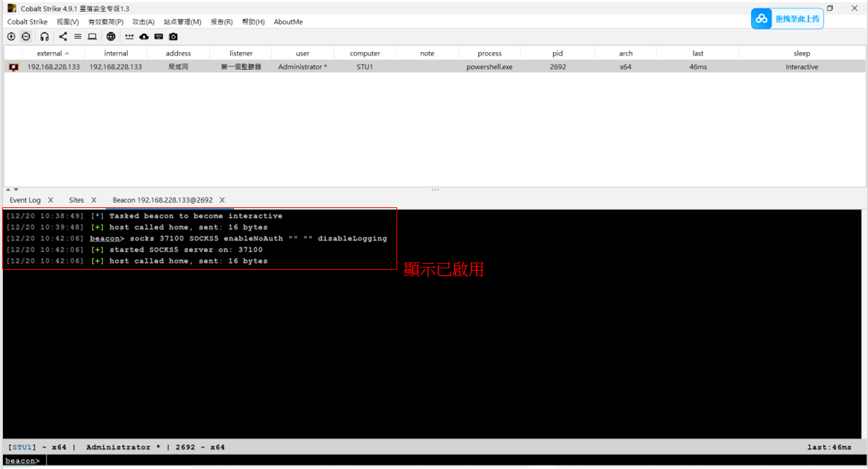
Task: Select the pid 2692 cell
Action: coord(558,67)
